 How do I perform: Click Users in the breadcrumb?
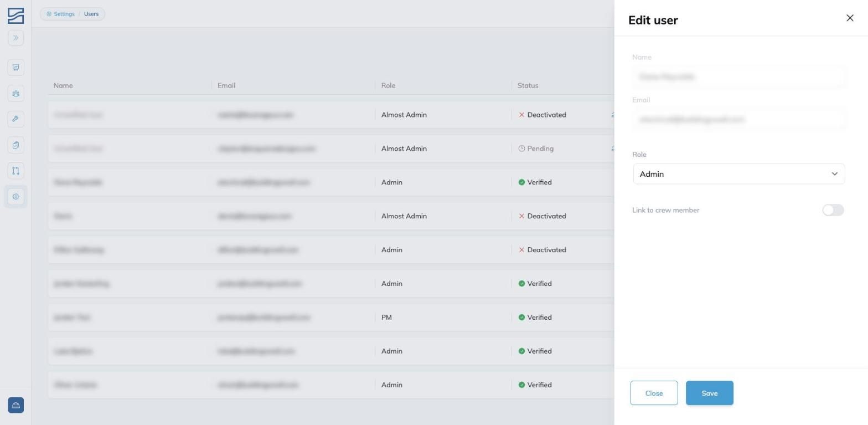click(x=91, y=14)
